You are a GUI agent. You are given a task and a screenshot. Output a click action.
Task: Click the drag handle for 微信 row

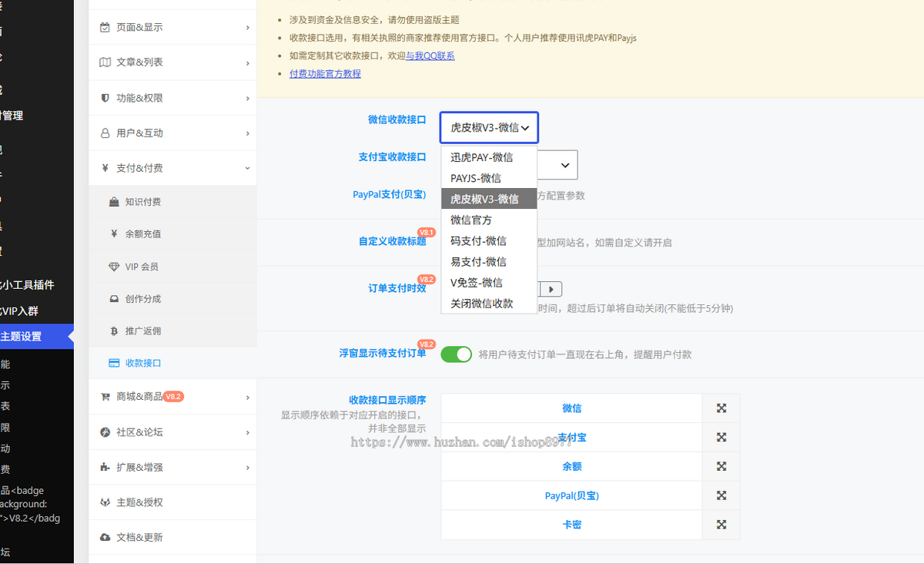tap(721, 408)
